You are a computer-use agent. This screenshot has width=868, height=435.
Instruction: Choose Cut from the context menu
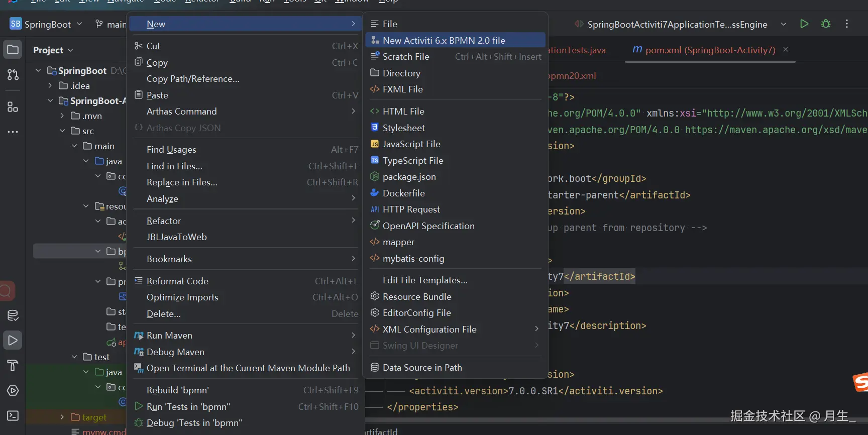pyautogui.click(x=246, y=46)
